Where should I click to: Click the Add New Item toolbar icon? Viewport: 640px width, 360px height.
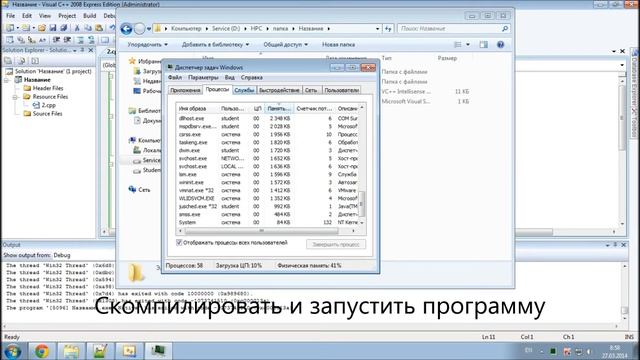click(x=26, y=28)
